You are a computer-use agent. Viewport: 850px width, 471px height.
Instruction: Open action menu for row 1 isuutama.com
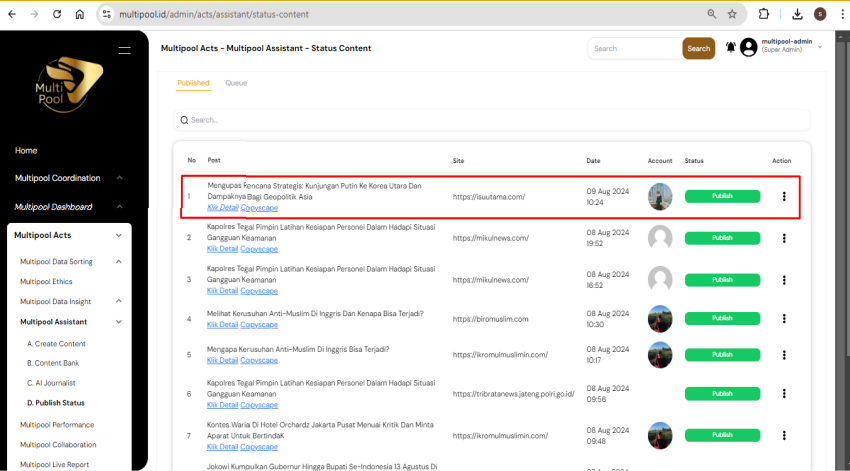click(x=784, y=196)
